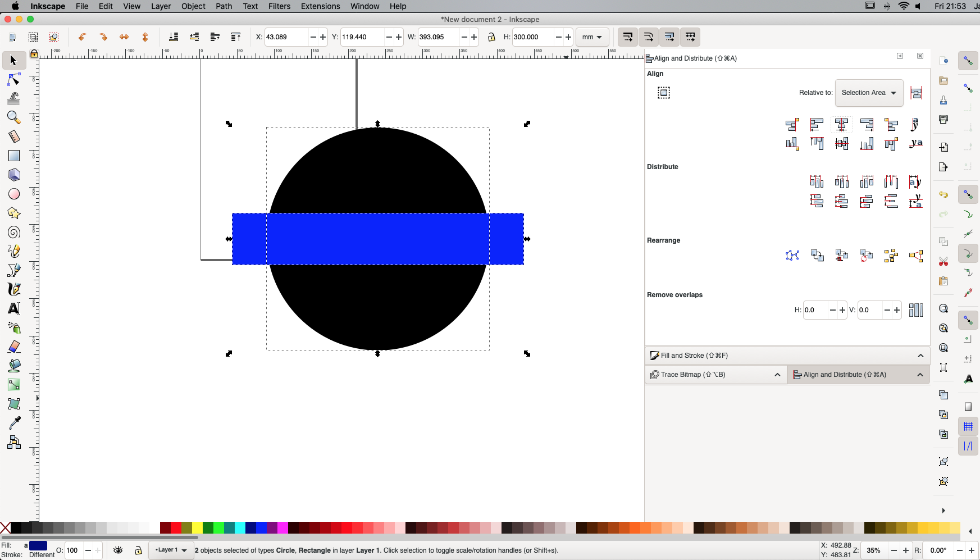
Task: Toggle the width/height lock ratio
Action: (x=491, y=37)
